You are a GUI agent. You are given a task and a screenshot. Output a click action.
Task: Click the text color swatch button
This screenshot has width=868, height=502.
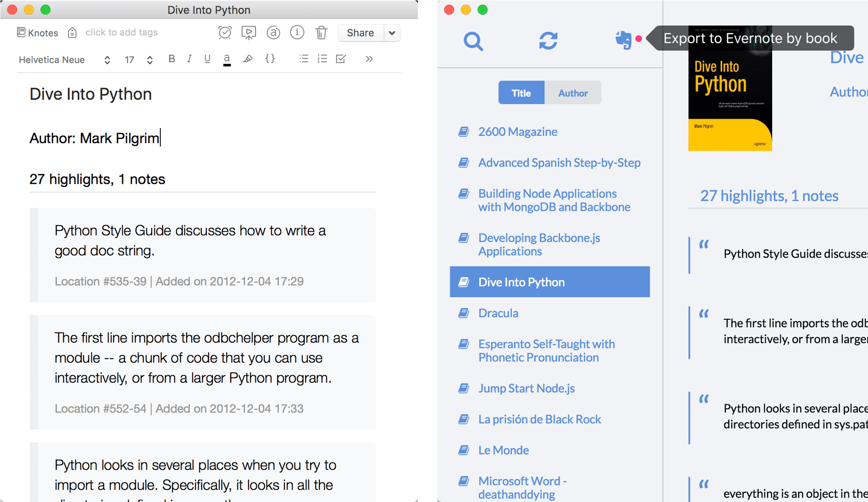click(x=227, y=59)
